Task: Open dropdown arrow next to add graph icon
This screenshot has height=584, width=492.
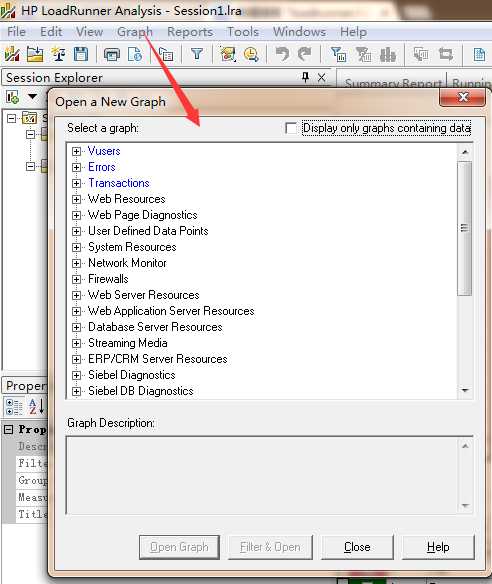Action: click(x=33, y=97)
